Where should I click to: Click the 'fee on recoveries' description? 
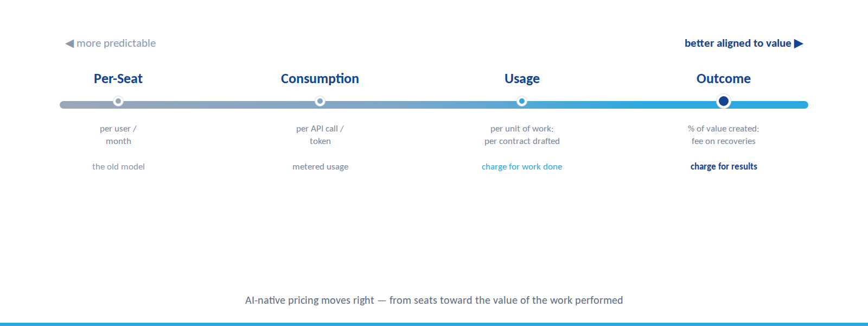[x=724, y=141]
